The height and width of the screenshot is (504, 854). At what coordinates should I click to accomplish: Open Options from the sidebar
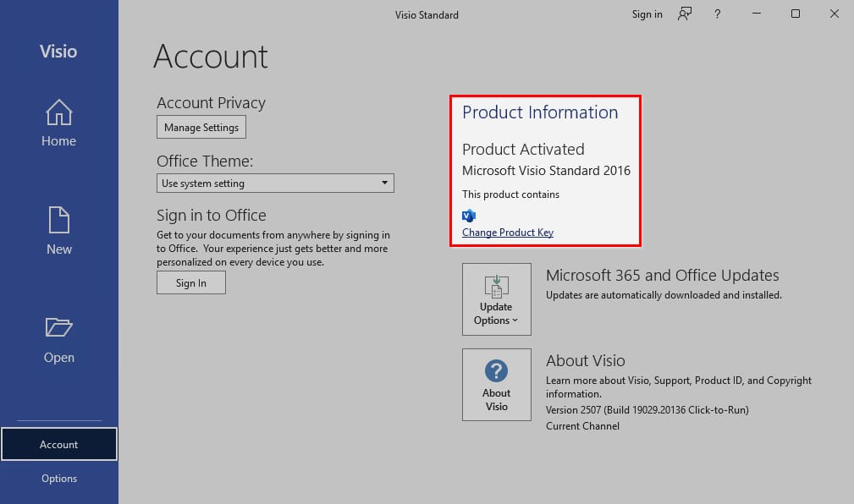(58, 479)
